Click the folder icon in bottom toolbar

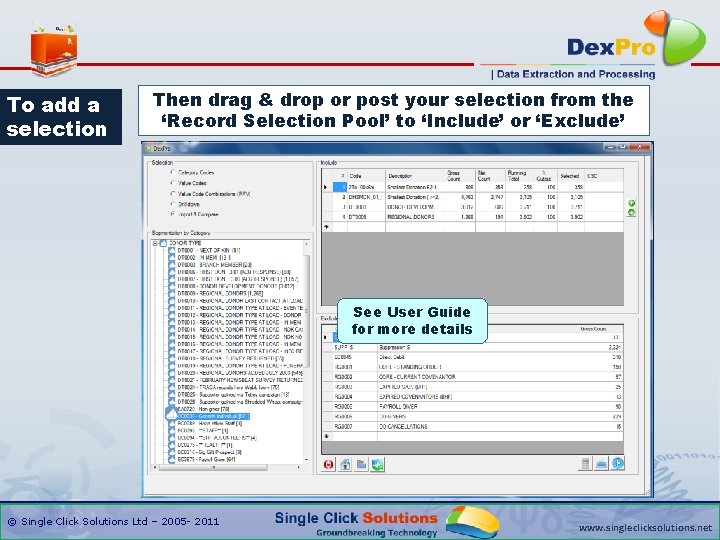(361, 464)
